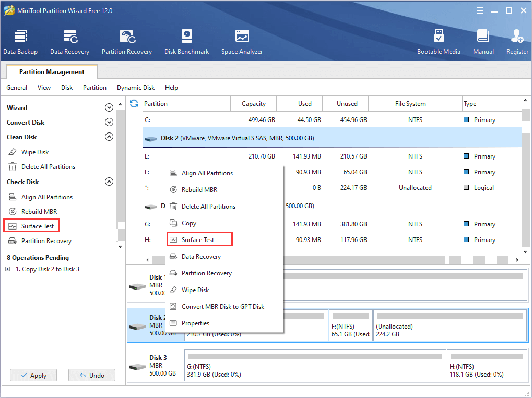The image size is (532, 398).
Task: Open the hamburger menu in the title bar
Action: (x=480, y=11)
